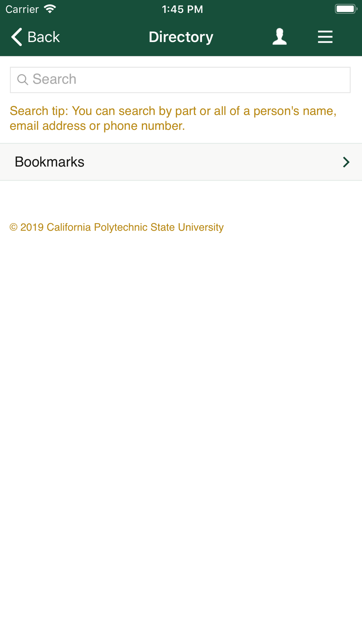Go back using the Back label
The image size is (362, 644).
pyautogui.click(x=43, y=37)
